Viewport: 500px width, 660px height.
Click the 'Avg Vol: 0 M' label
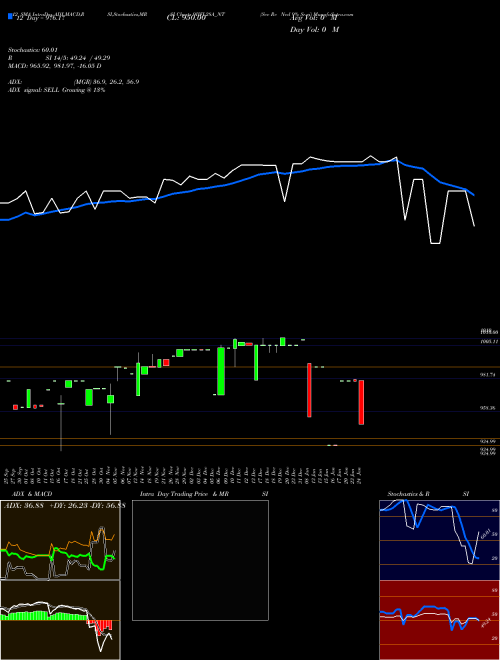point(314,19)
